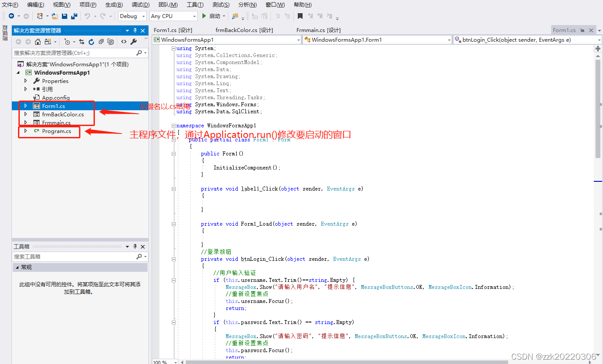603x364 pixels.
Task: Expand the Properties tree node
Action: coord(25,81)
